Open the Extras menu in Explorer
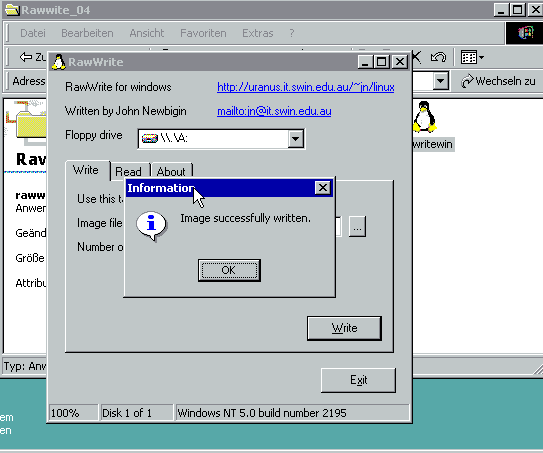 point(258,33)
